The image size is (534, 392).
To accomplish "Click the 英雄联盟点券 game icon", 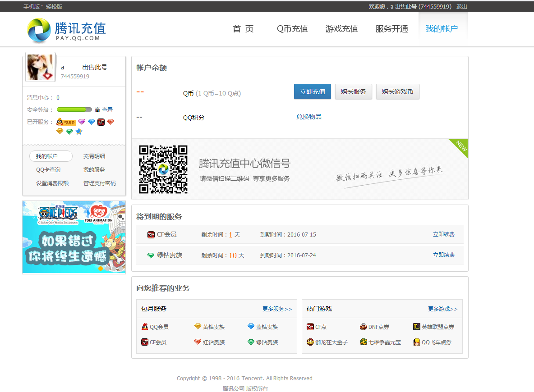I will 416,327.
